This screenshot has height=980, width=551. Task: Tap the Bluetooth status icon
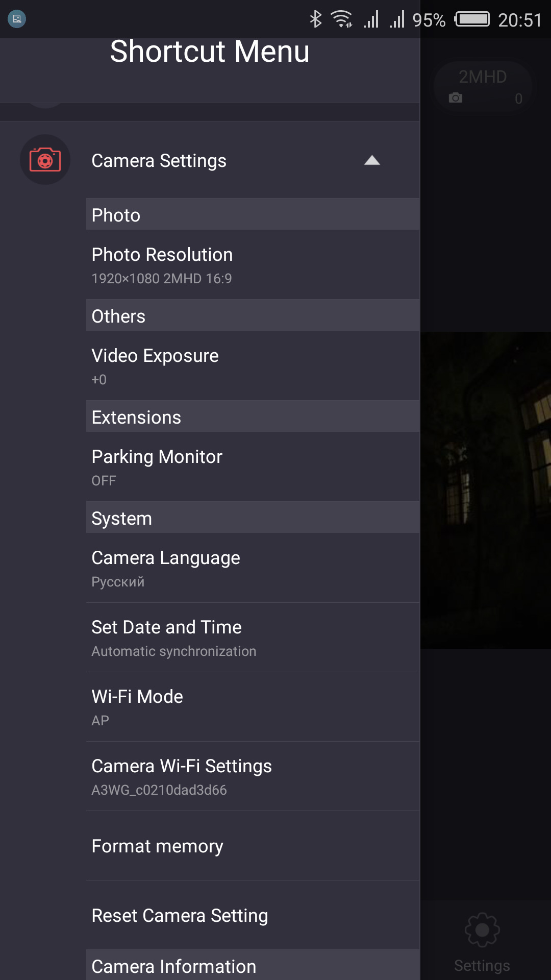tap(316, 19)
